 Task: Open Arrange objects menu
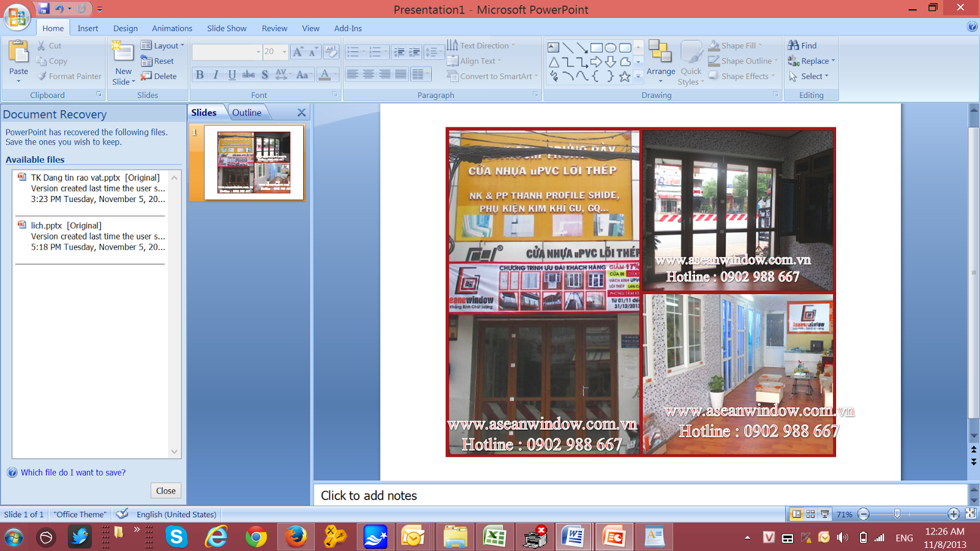click(661, 62)
